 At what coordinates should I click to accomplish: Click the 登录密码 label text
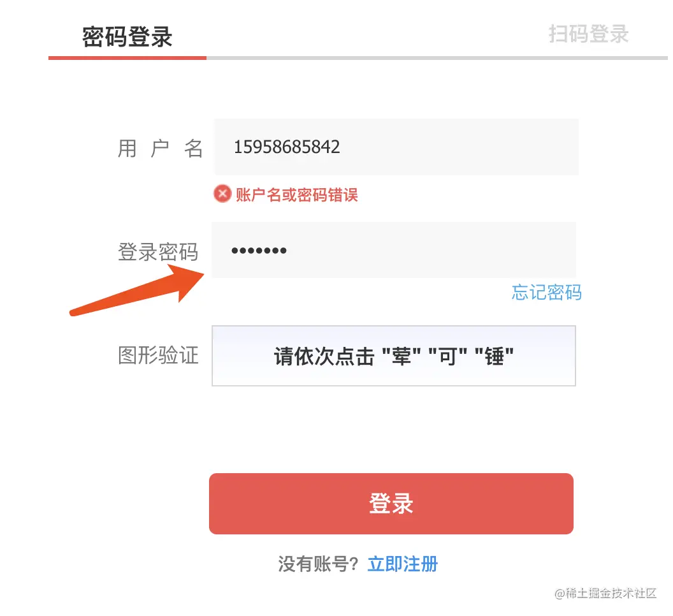coord(158,251)
